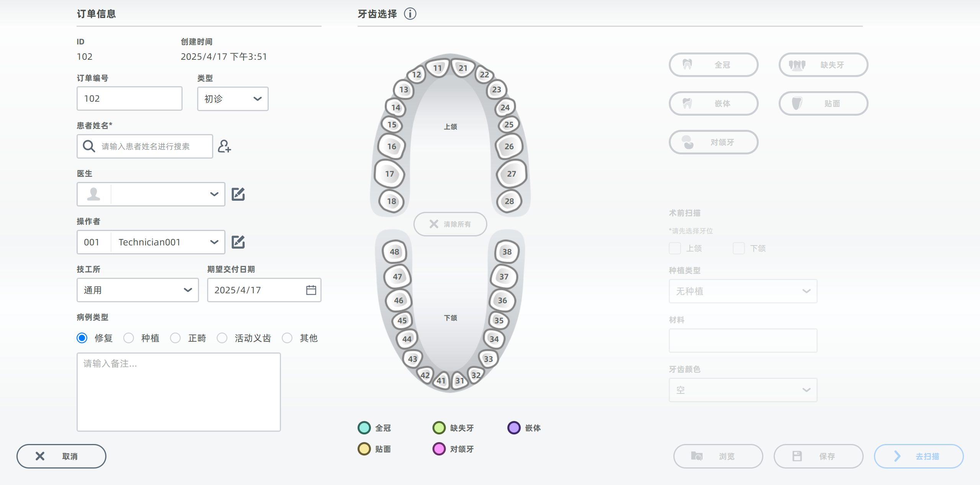This screenshot has width=980, height=485.
Task: Select the 种植 case type radio button
Action: tap(129, 338)
